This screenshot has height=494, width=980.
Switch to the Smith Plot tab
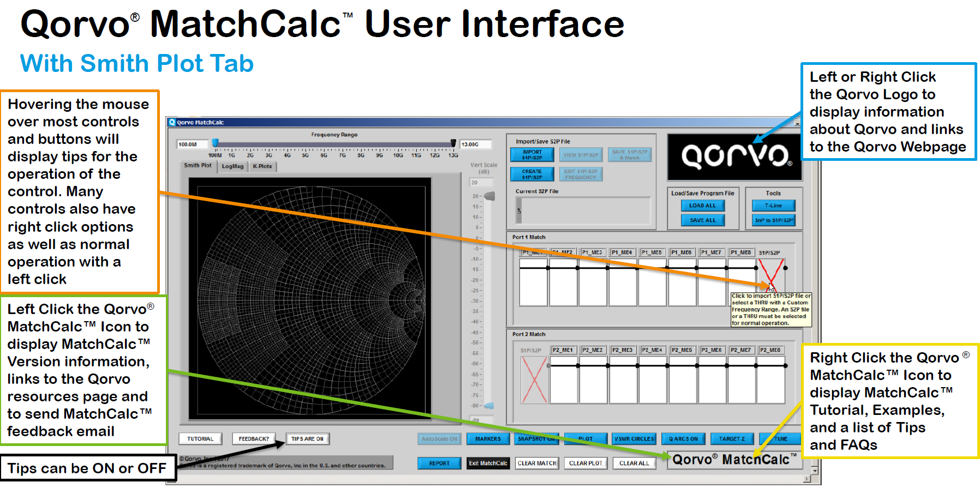coord(198,166)
